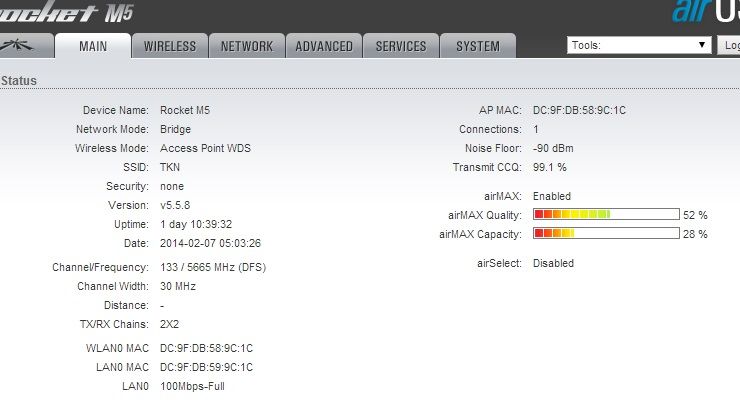Click the Status section header
This screenshot has height=403, width=740.
(x=20, y=80)
